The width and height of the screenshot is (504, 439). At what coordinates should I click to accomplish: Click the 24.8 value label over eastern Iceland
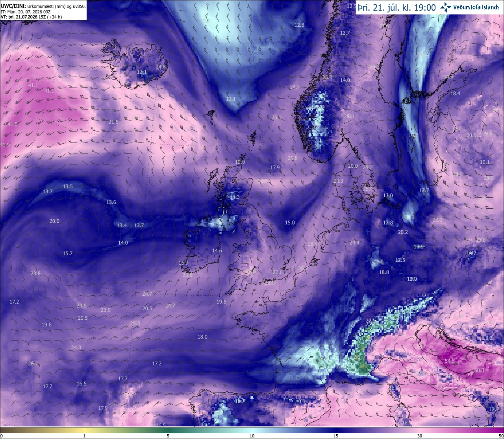(x=161, y=67)
